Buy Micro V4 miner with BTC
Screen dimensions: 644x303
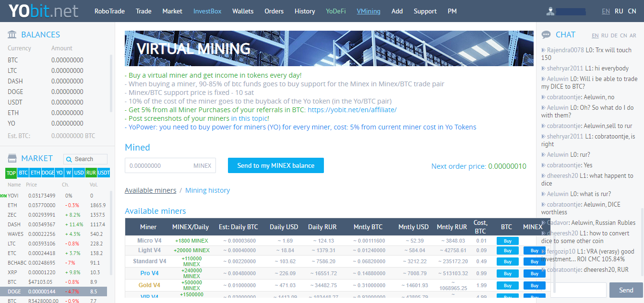(507, 241)
